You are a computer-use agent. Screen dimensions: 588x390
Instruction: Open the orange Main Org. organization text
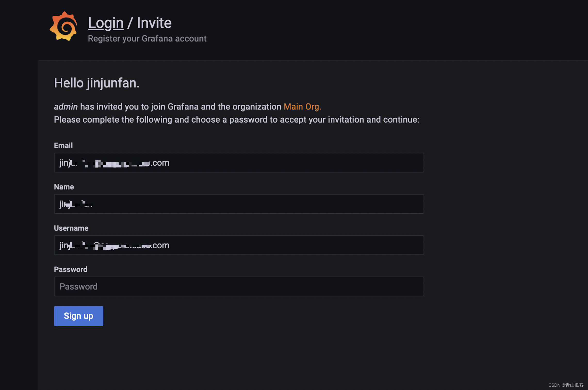point(302,107)
